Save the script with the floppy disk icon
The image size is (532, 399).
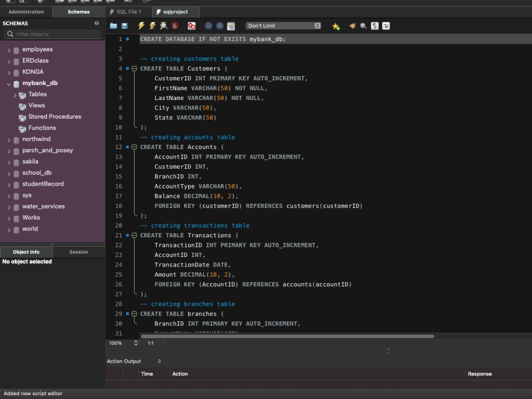click(124, 26)
